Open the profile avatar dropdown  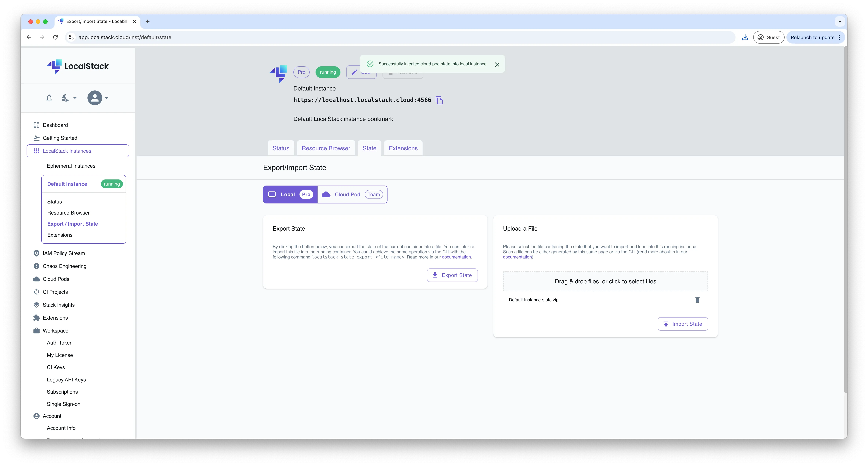click(x=95, y=98)
